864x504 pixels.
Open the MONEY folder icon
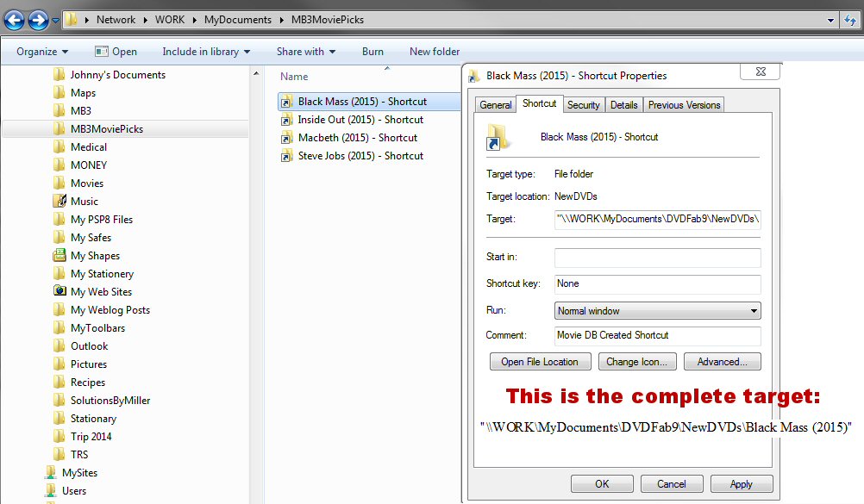[59, 165]
